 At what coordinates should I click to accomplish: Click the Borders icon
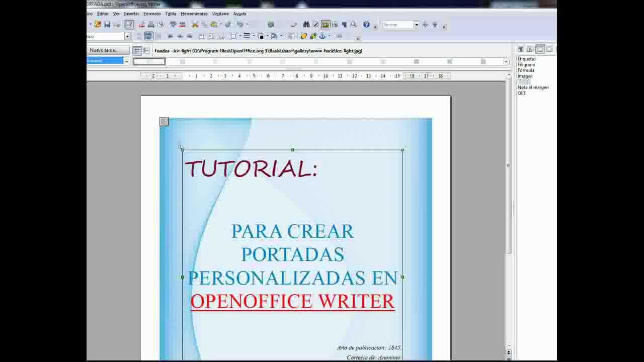[233, 36]
